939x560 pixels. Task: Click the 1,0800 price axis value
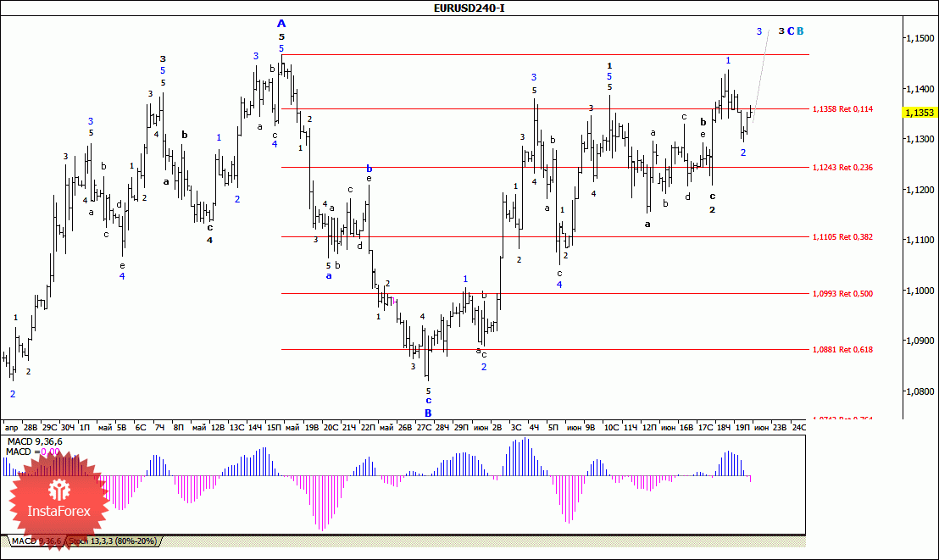[x=920, y=391]
